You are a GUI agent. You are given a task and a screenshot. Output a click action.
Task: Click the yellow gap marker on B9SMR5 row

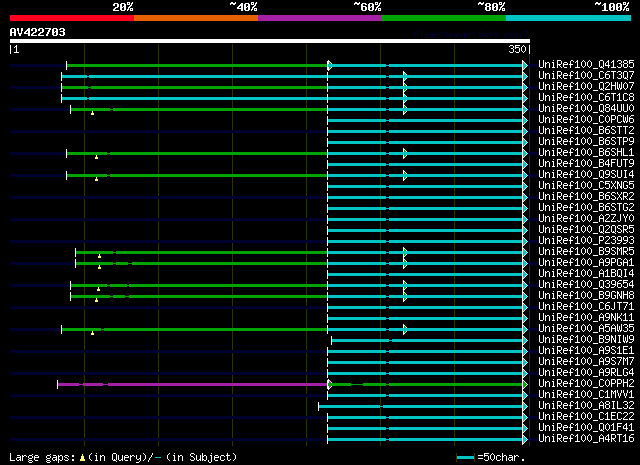pyautogui.click(x=100, y=256)
